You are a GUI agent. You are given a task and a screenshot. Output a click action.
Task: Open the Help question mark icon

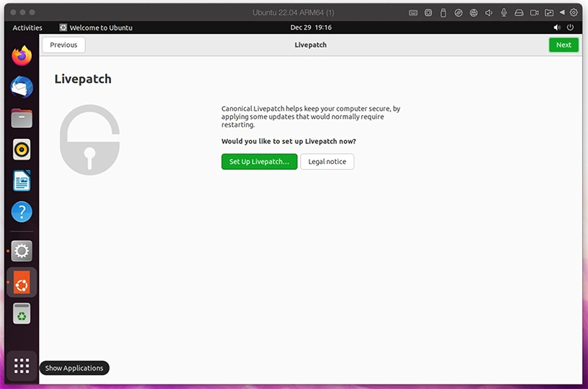[22, 212]
